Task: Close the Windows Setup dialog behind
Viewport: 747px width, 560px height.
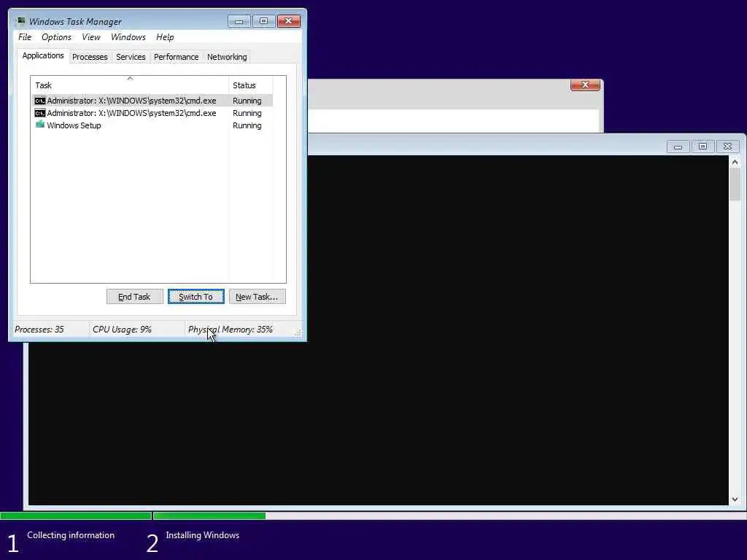Action: [585, 85]
